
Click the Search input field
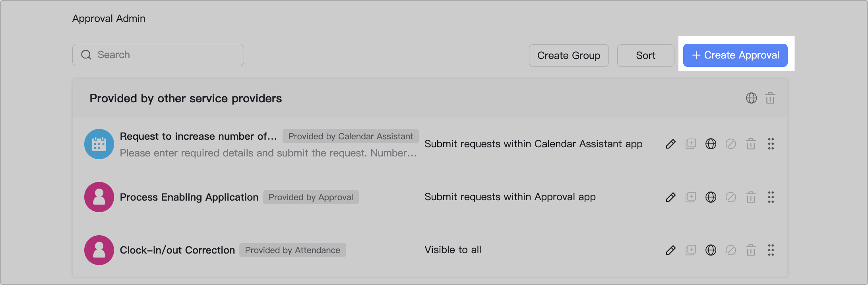click(159, 55)
